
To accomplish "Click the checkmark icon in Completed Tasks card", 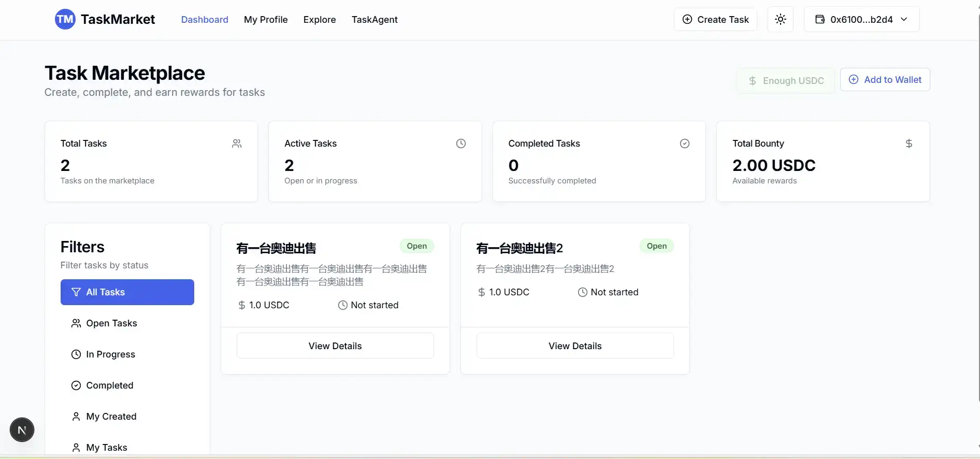I will (684, 144).
